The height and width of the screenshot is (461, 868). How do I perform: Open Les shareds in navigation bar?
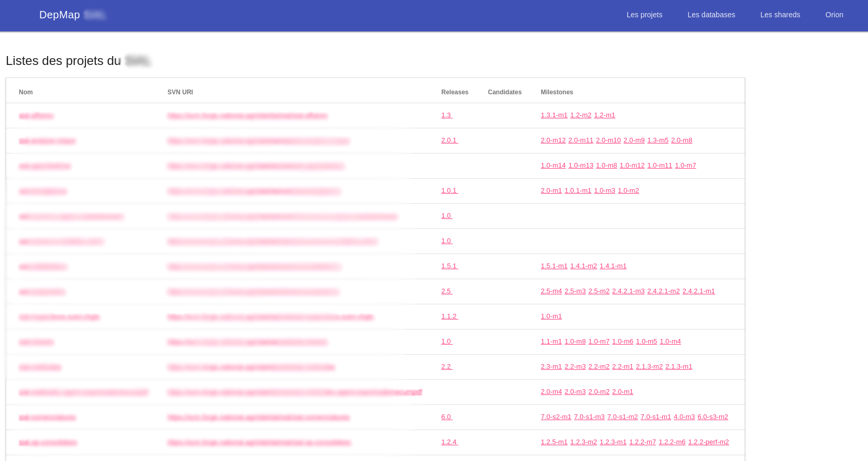point(780,15)
